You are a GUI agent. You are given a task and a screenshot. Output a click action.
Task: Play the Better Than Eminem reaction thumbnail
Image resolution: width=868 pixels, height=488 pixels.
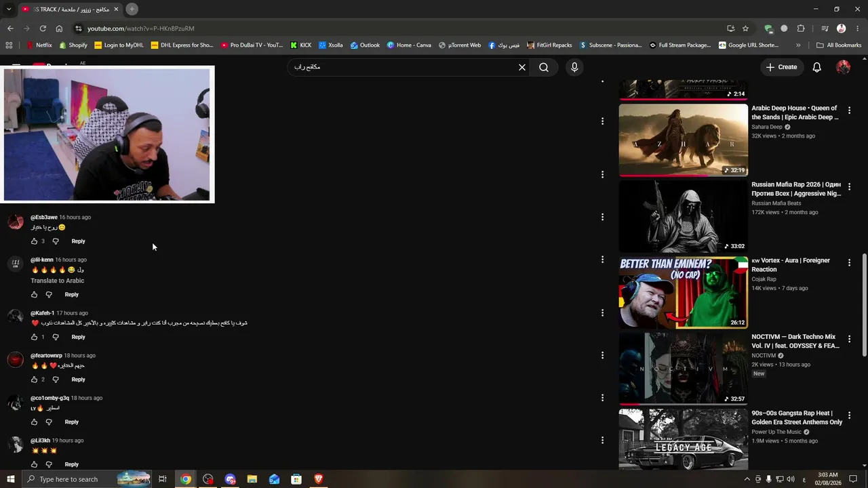(683, 293)
